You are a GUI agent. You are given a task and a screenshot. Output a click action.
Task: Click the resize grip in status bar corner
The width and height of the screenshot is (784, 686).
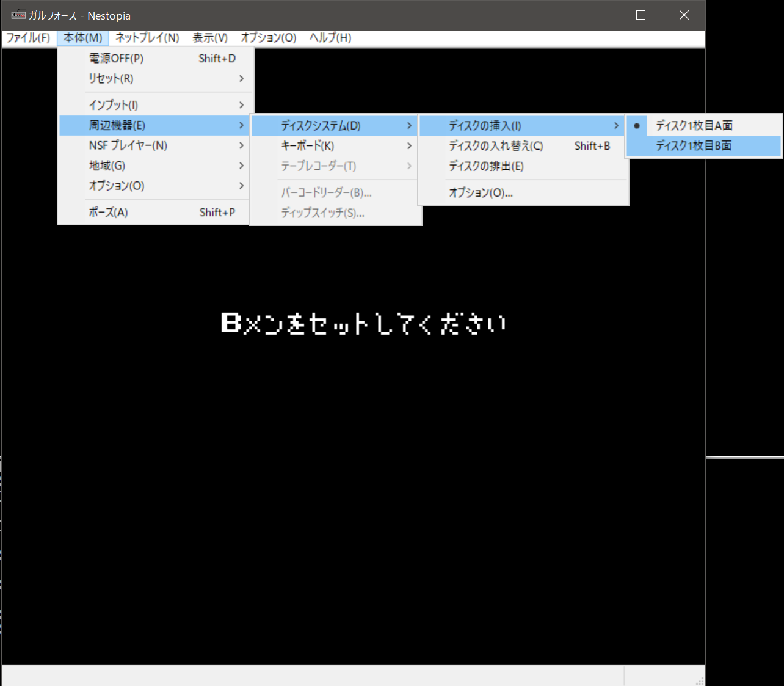pos(700,681)
